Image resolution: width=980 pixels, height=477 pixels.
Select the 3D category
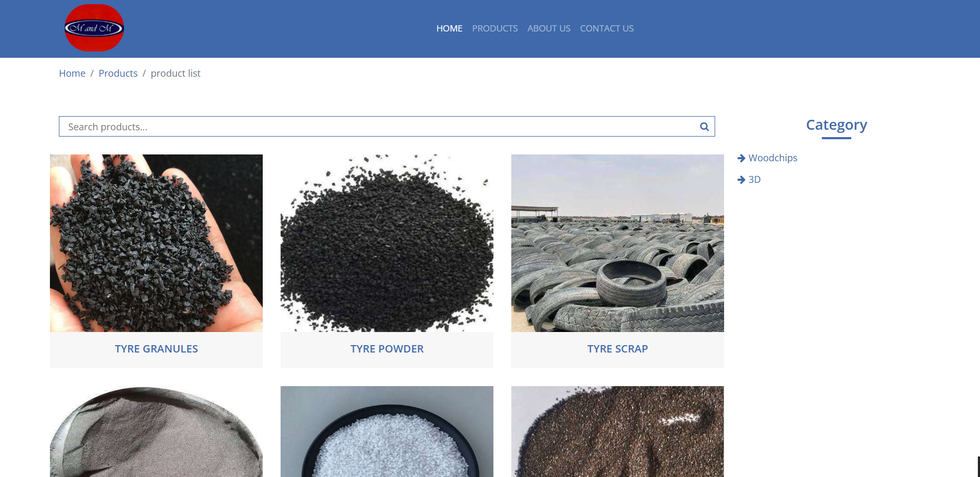[x=755, y=180]
